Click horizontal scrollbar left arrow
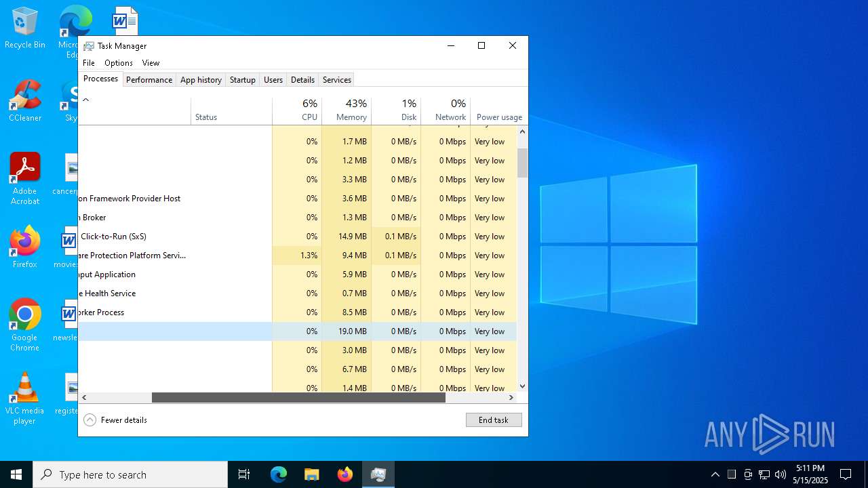Image resolution: width=868 pixels, height=488 pixels. (x=84, y=398)
